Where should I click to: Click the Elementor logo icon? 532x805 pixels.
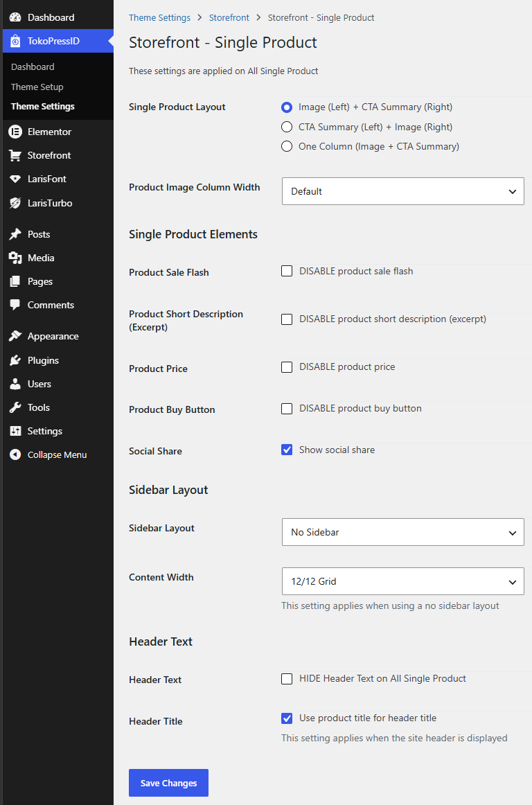click(15, 132)
